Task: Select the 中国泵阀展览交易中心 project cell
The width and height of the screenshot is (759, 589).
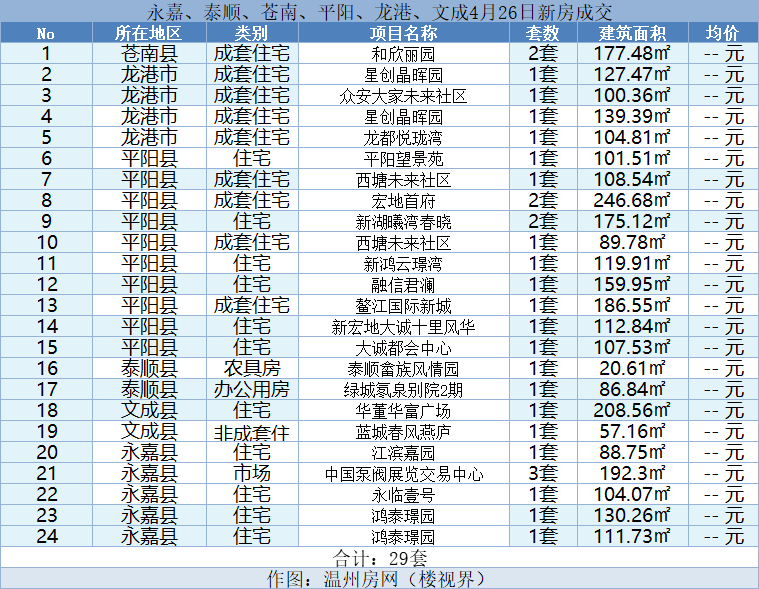Action: (x=403, y=474)
